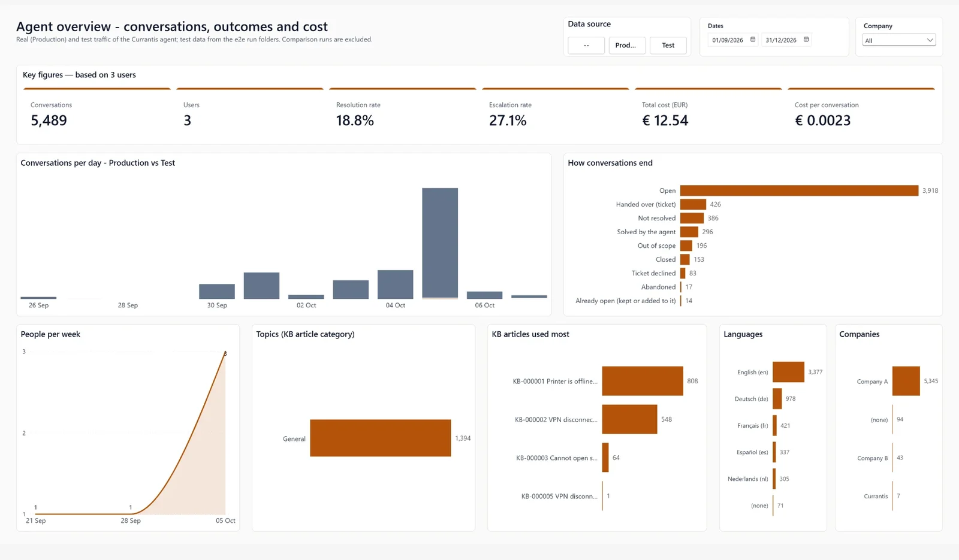Image resolution: width=959 pixels, height=560 pixels.
Task: Click the 'Abandoned' label in outcomes chart
Action: (658, 287)
